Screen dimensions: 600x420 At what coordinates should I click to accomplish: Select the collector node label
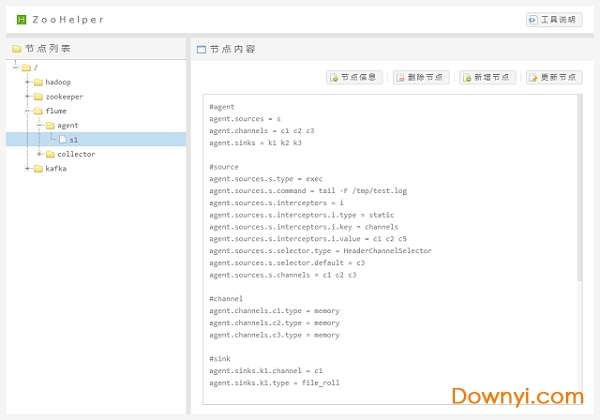(x=76, y=154)
